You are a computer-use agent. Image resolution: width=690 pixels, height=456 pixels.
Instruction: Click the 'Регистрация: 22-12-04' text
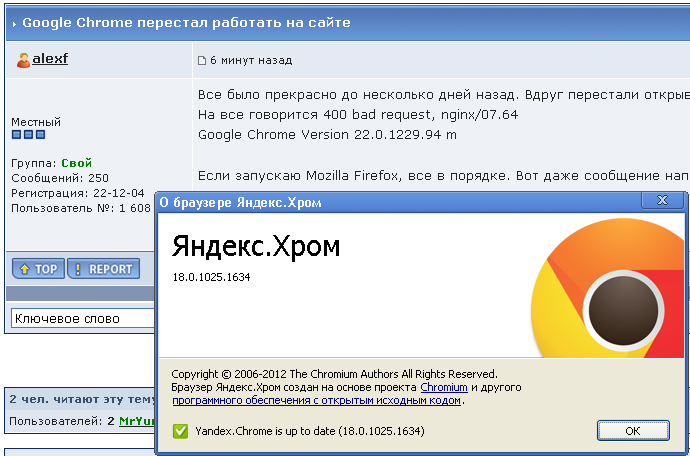[78, 193]
